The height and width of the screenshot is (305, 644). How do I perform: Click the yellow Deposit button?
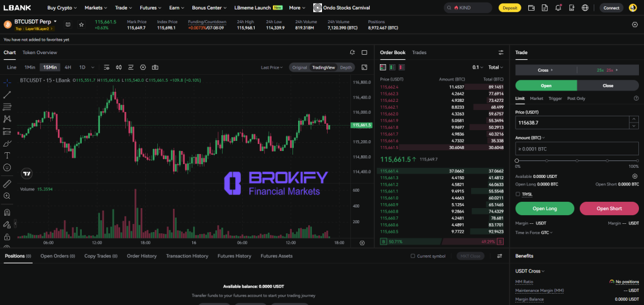pos(510,8)
